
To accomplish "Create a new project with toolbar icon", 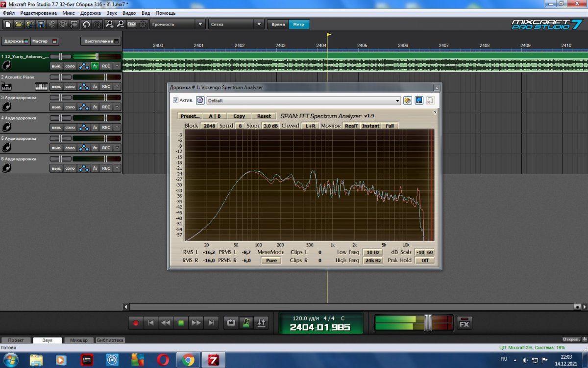I will 8,24.
